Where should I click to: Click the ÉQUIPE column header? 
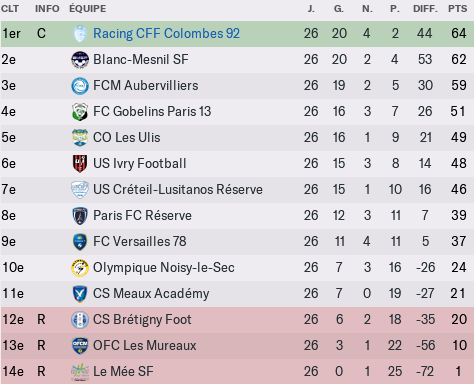coord(88,8)
